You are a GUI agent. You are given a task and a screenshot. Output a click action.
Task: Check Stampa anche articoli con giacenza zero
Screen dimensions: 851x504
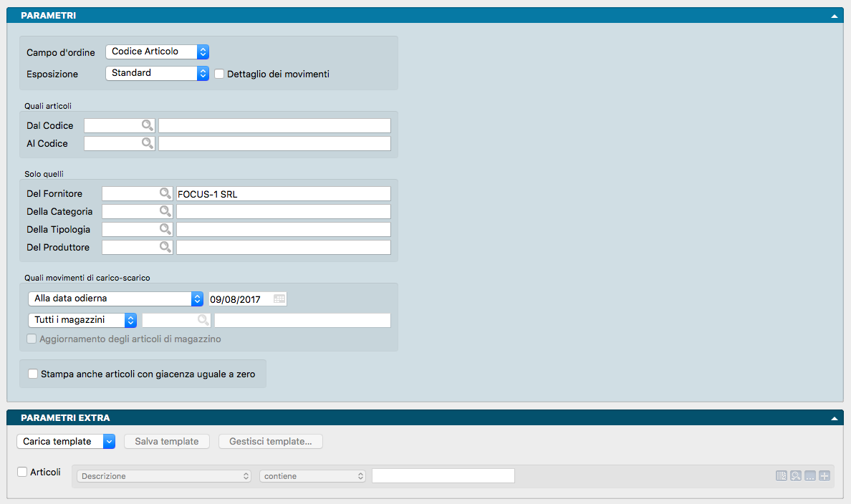pyautogui.click(x=32, y=374)
